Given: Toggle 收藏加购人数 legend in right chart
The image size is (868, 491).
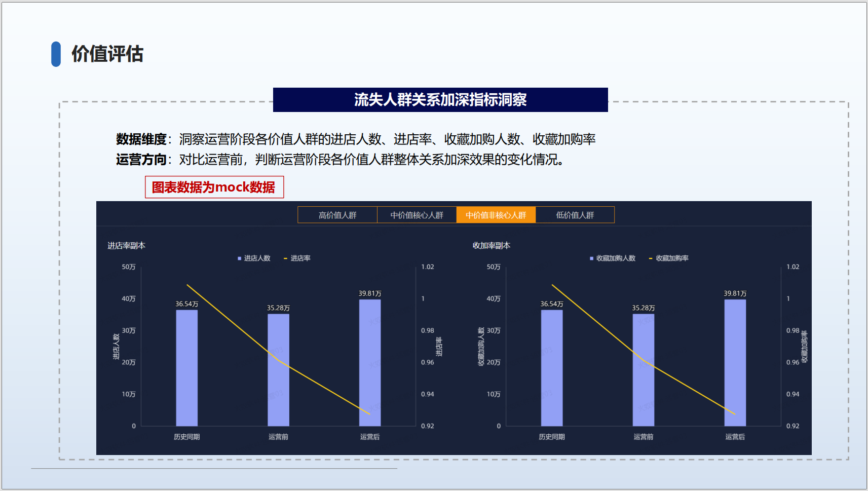Looking at the screenshot, I should pos(612,258).
